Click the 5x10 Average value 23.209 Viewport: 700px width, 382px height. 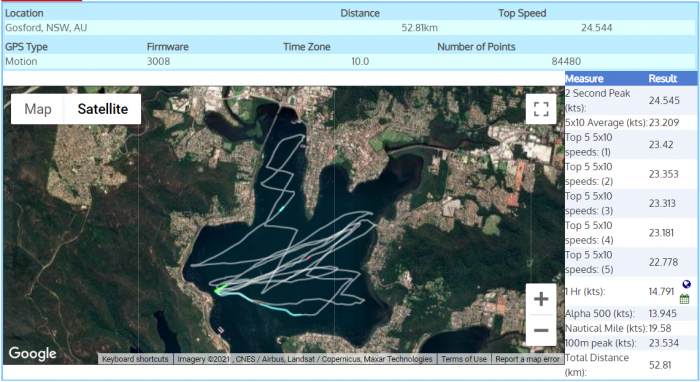click(664, 123)
